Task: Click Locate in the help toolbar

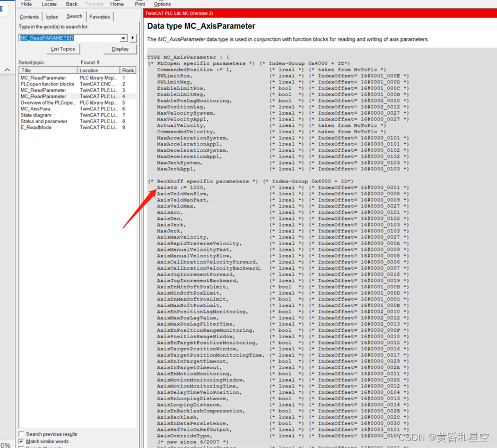Action: [x=49, y=4]
